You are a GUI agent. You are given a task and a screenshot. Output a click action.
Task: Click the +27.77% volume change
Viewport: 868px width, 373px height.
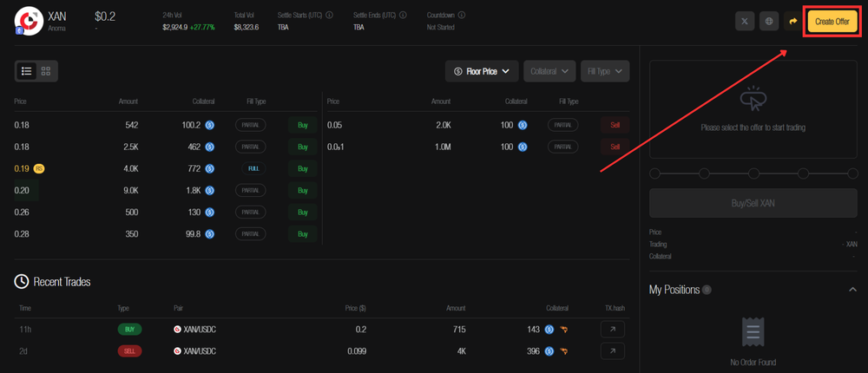pos(202,27)
